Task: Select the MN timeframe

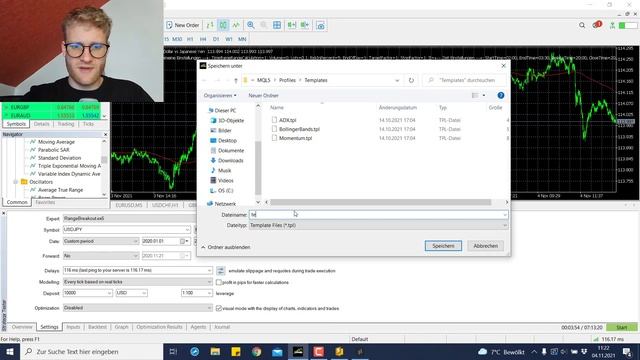Action: pyautogui.click(x=242, y=39)
